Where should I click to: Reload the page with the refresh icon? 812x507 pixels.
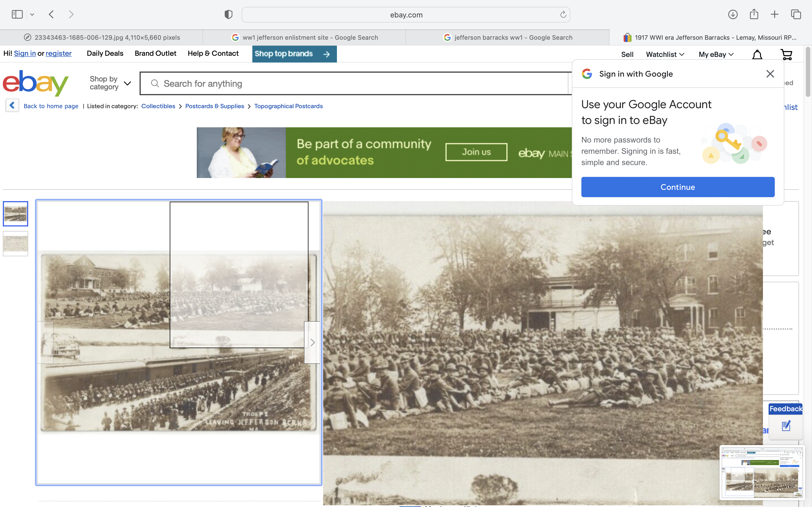(x=563, y=14)
